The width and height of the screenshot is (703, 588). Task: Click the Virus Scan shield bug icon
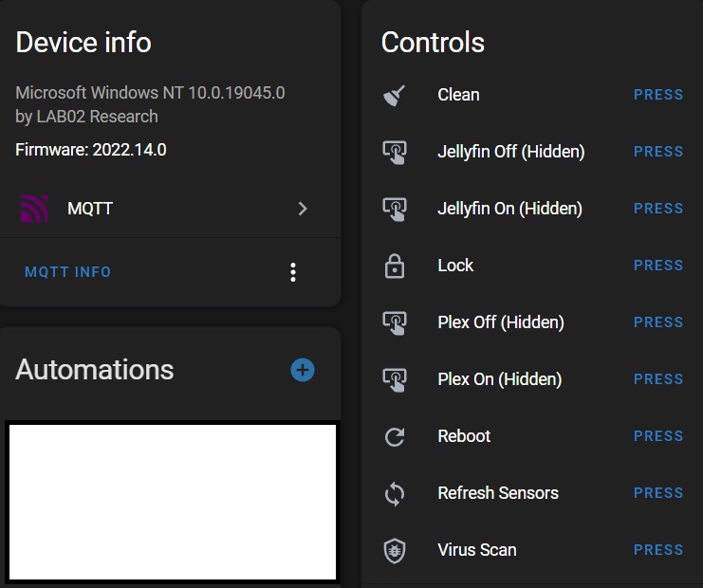tap(395, 550)
